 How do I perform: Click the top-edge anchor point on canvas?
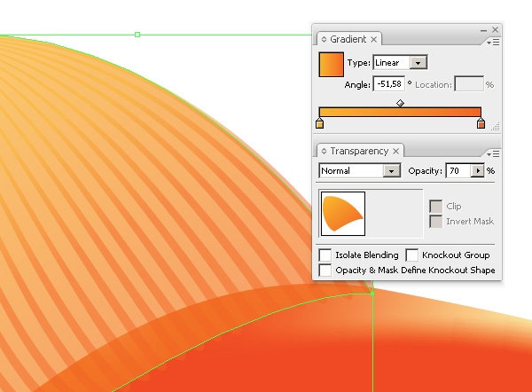pyautogui.click(x=137, y=35)
